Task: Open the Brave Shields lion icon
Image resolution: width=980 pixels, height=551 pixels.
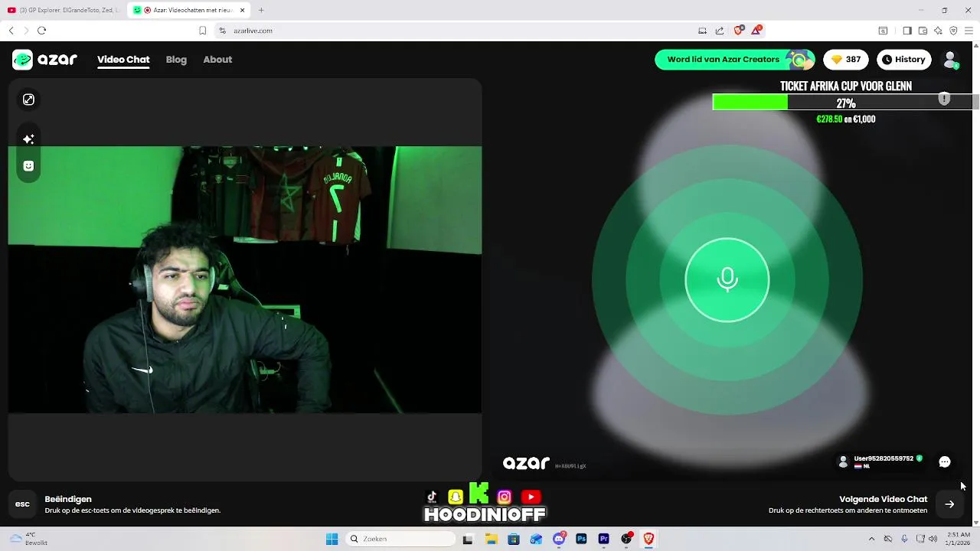Action: [x=738, y=31]
